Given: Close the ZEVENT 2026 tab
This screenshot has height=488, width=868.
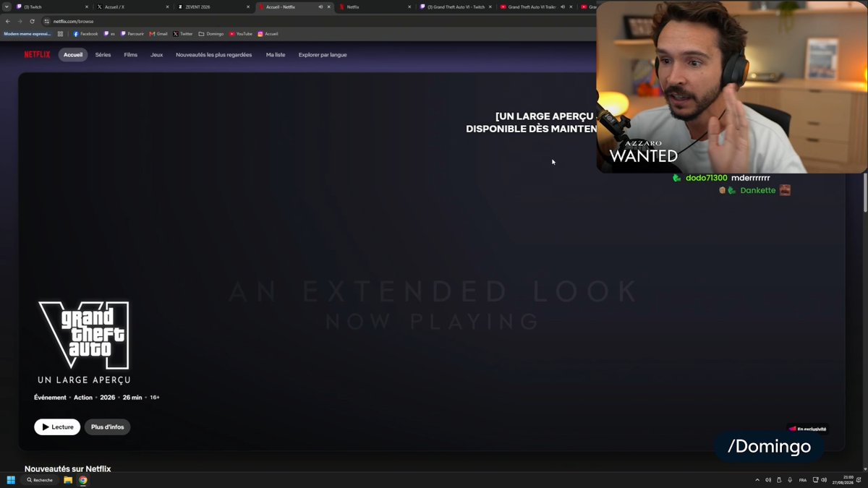Looking at the screenshot, I should click(x=249, y=7).
